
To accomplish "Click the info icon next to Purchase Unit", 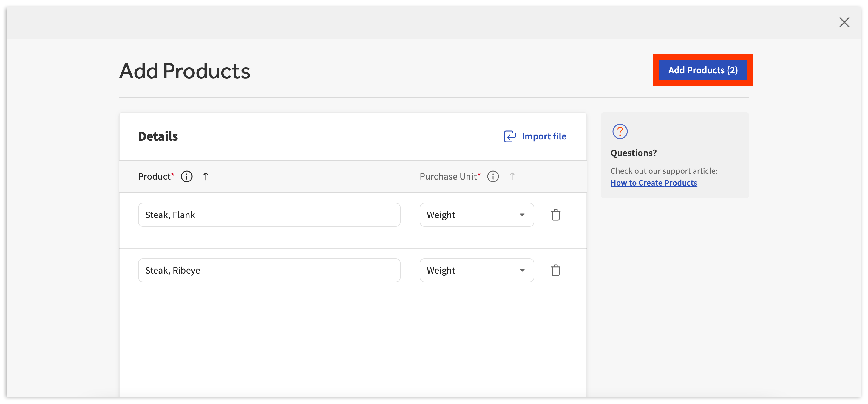I will coord(493,176).
